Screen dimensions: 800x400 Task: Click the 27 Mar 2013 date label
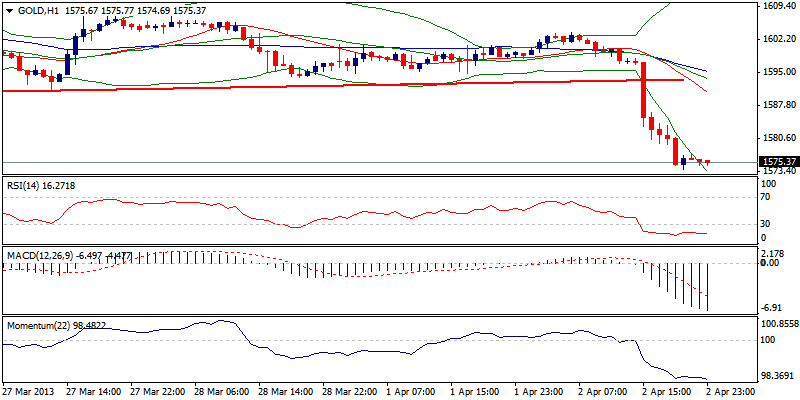28,390
